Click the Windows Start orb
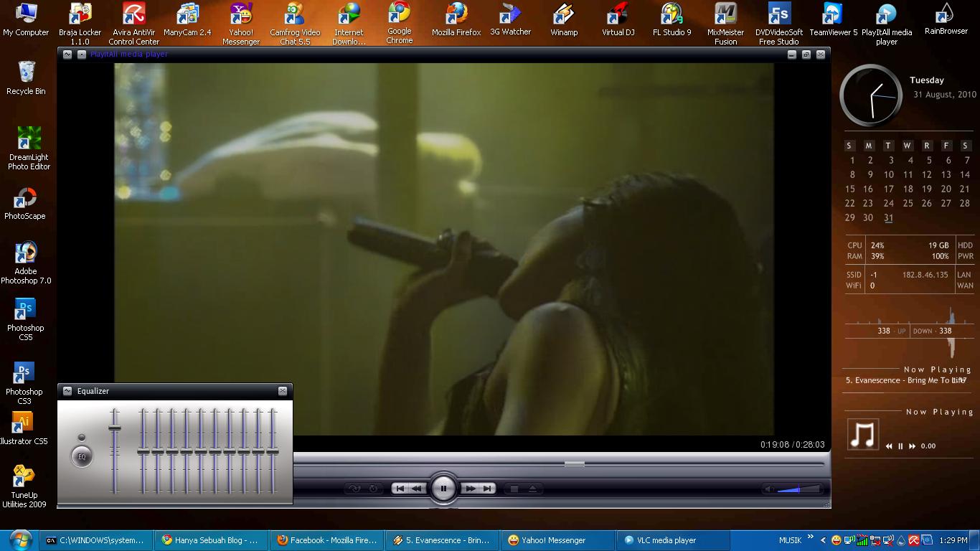 coord(20,540)
